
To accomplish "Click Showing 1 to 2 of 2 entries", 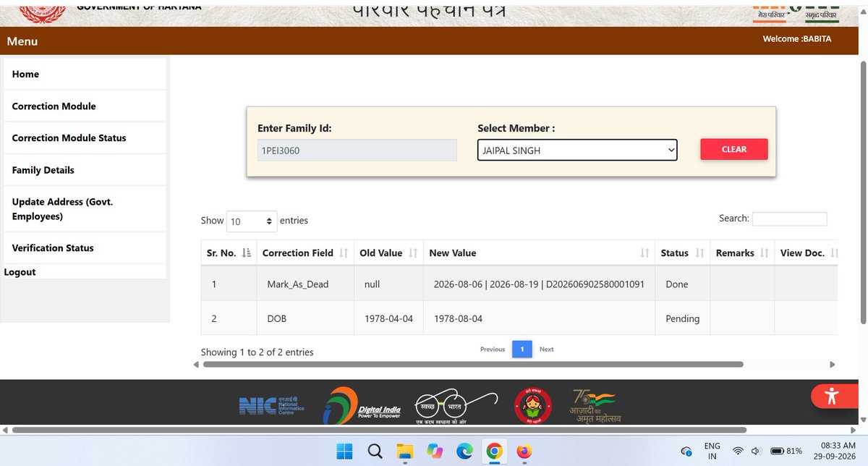I will coord(257,352).
